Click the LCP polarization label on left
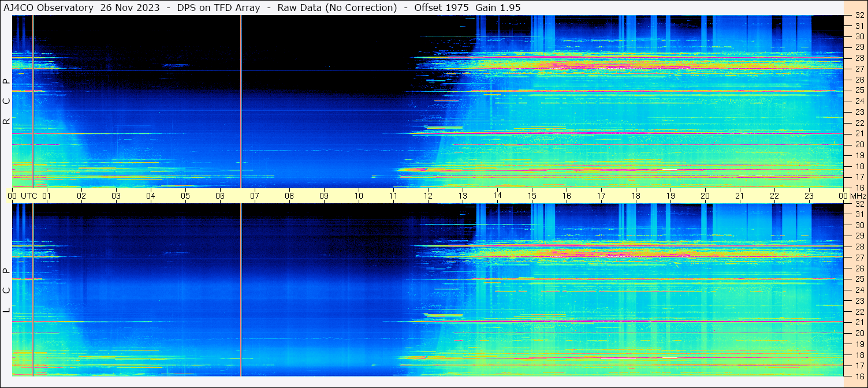Screen dimensions: 868x388 click(6, 290)
